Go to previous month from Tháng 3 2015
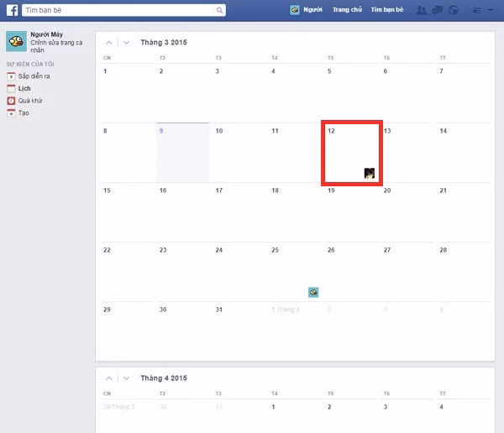 pos(109,43)
